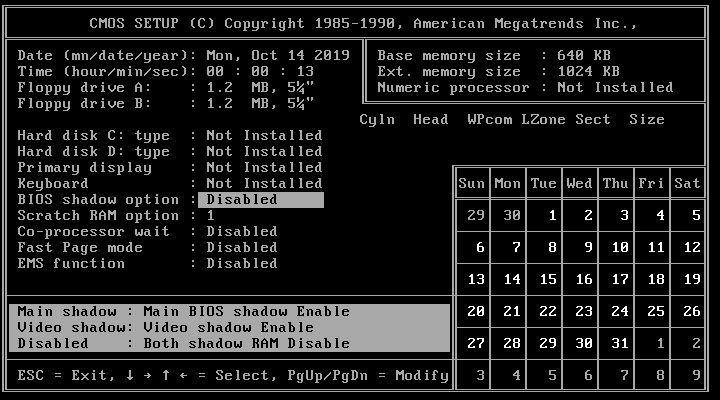The width and height of the screenshot is (720, 400).
Task: Select Floppy drive B type value
Action: click(x=260, y=103)
